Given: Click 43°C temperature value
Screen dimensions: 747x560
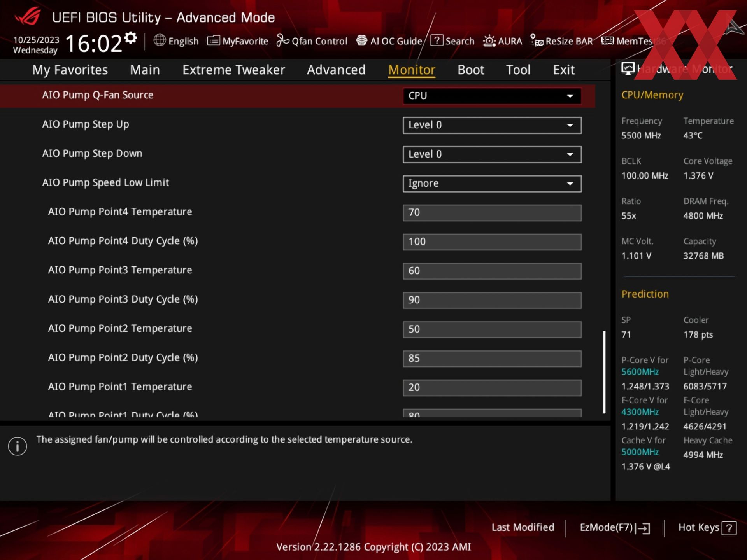Looking at the screenshot, I should [693, 135].
